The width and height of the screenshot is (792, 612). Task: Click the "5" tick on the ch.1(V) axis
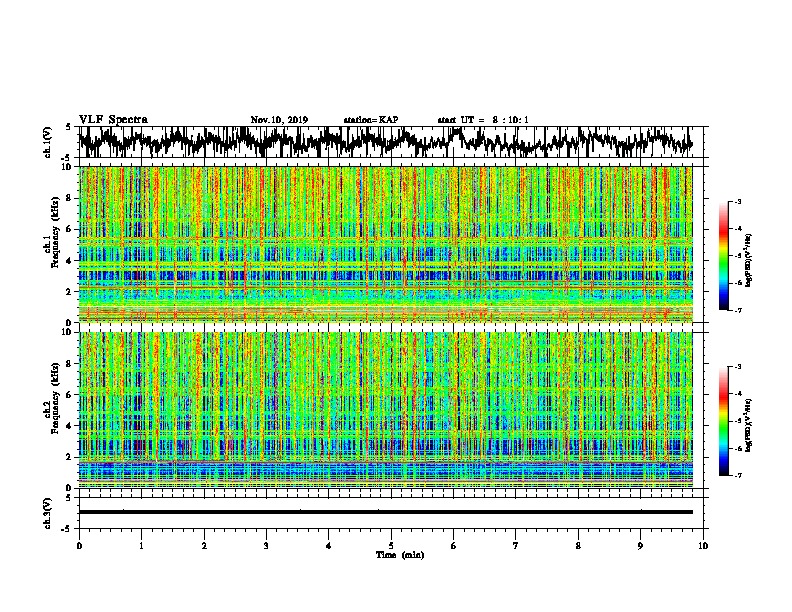[x=68, y=127]
